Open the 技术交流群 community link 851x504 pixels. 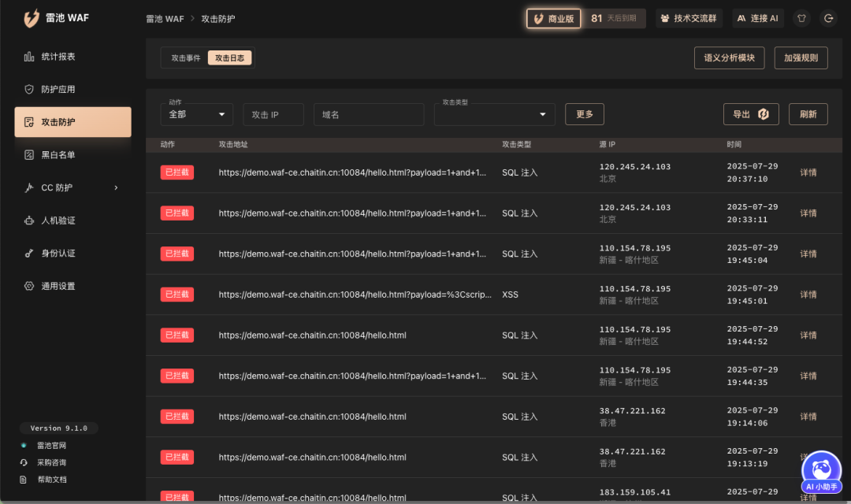point(688,18)
